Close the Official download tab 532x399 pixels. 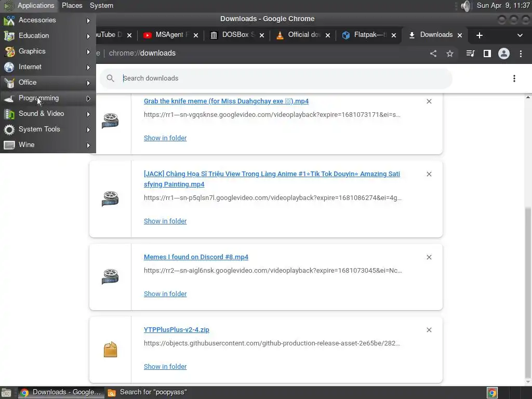[327, 35]
